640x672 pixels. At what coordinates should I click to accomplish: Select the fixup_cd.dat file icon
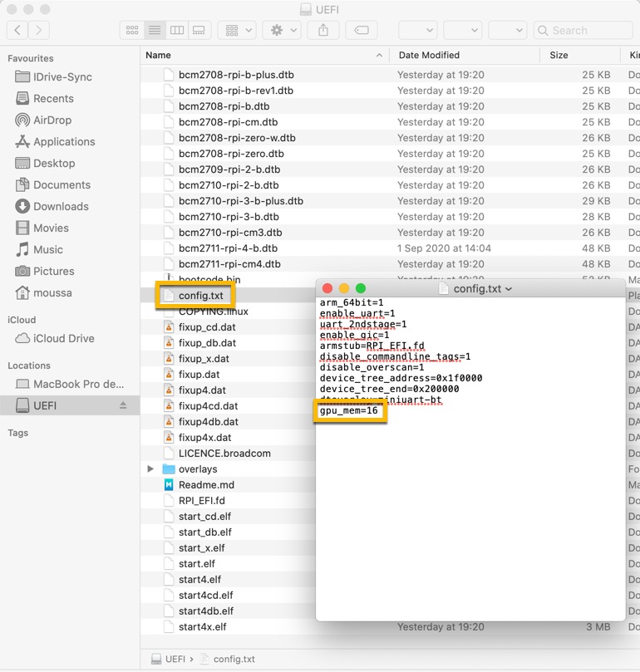169,327
